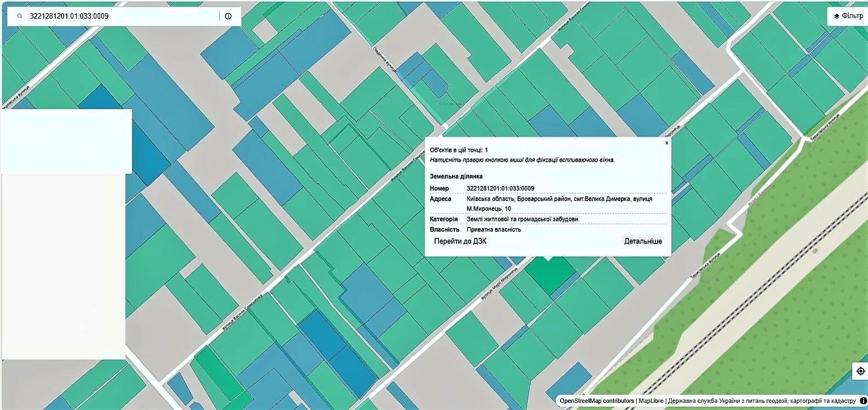Screen dimensions: 868x410
Task: Open the OpenStreetMap contributors link
Action: (x=597, y=401)
